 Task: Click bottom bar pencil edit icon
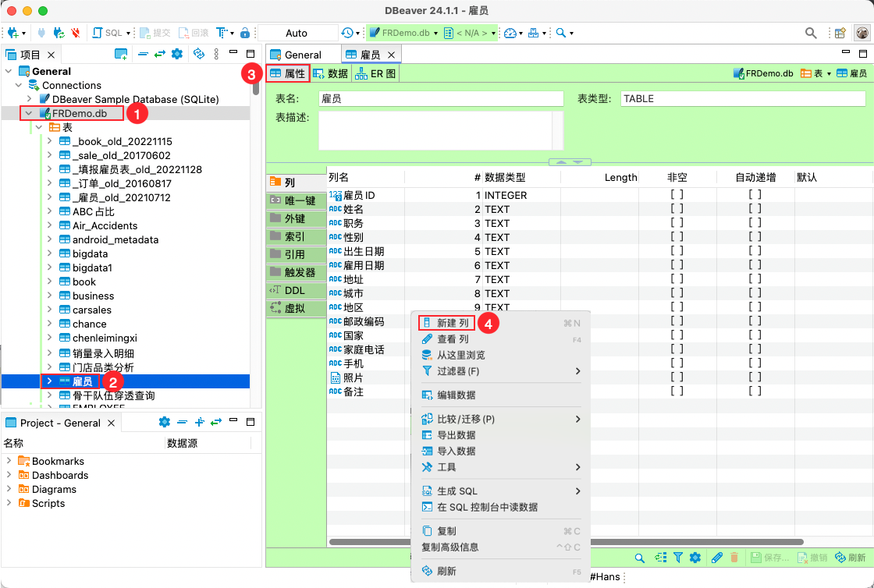[x=717, y=558]
